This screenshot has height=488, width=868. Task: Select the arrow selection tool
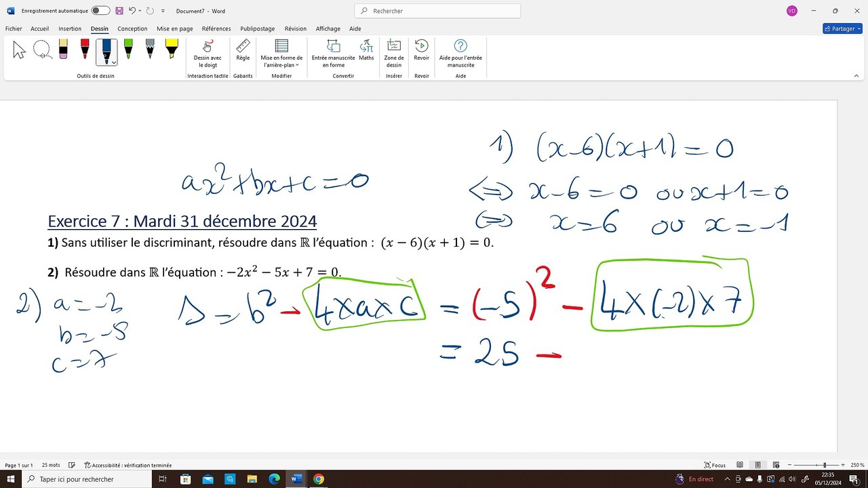point(19,50)
